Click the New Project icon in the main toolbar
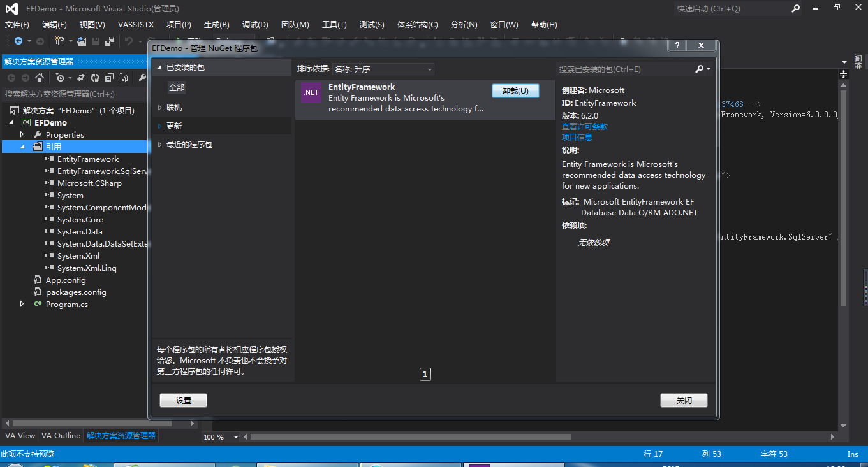 click(59, 41)
